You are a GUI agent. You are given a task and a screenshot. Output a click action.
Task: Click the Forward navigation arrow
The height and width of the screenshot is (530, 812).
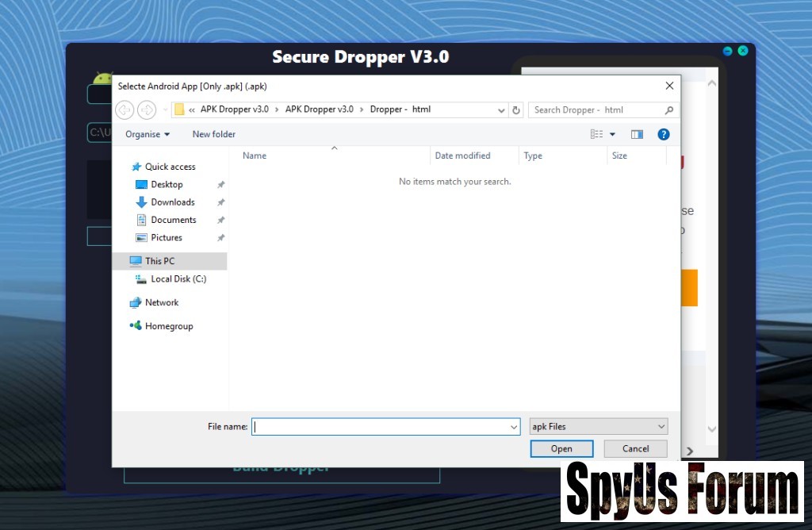[x=147, y=109]
